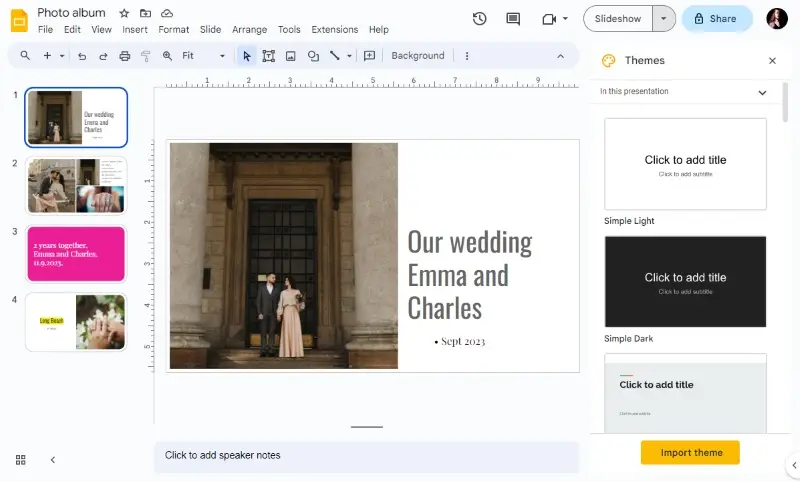Image resolution: width=800 pixels, height=482 pixels.
Task: Click the Share button
Action: click(x=717, y=19)
